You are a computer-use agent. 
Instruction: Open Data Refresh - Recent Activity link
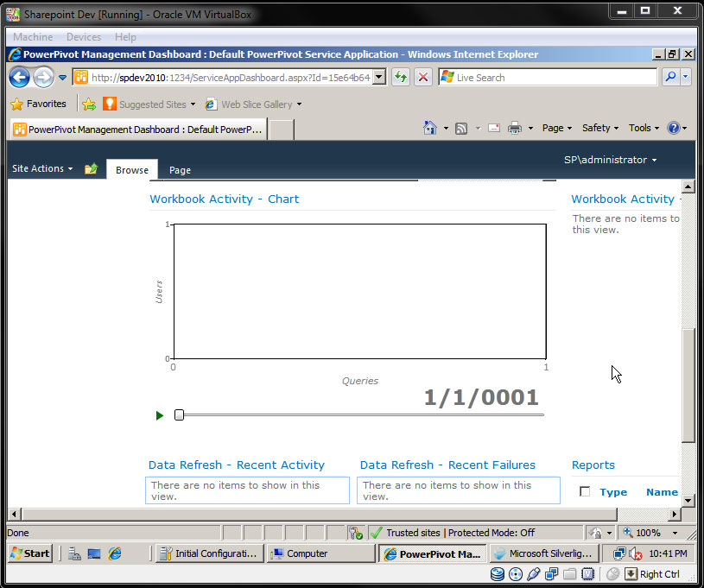tap(237, 465)
